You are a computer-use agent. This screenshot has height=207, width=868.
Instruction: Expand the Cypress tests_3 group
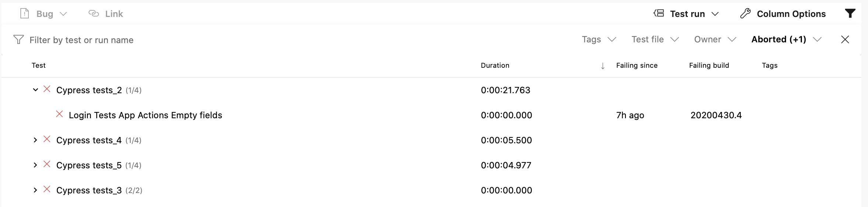35,190
